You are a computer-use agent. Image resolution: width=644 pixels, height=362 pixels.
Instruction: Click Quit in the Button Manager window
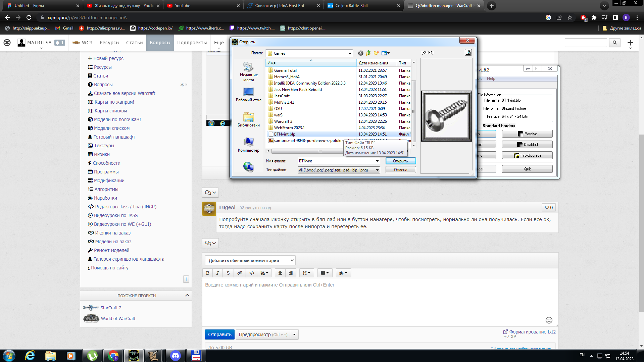[x=527, y=169]
